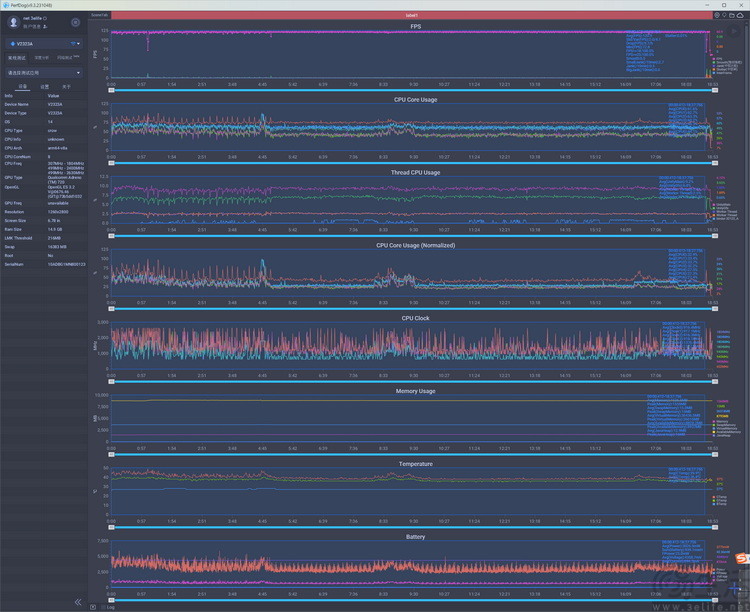This screenshot has height=612, width=750.
Task: Click the Thread CPU Usage chart title
Action: click(416, 172)
